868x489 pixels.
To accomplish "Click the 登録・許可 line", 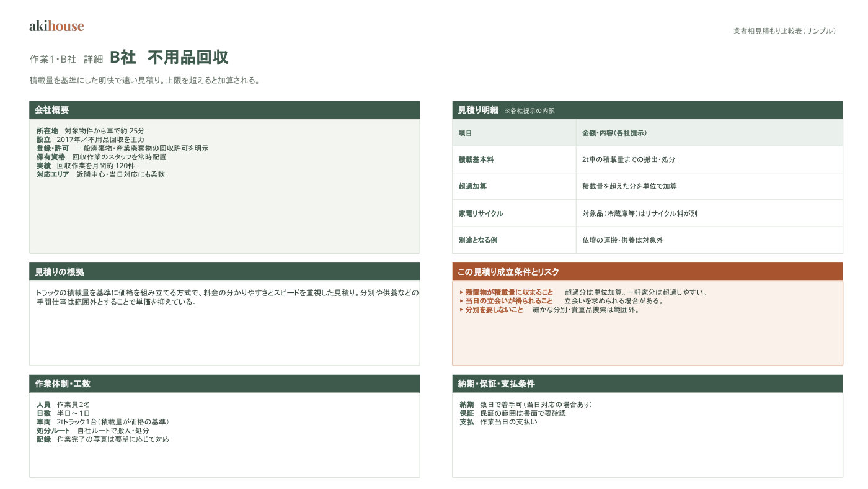I will coord(122,148).
